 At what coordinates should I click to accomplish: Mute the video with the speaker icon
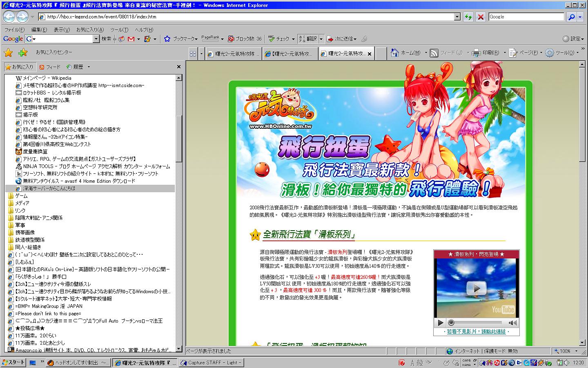pos(512,323)
